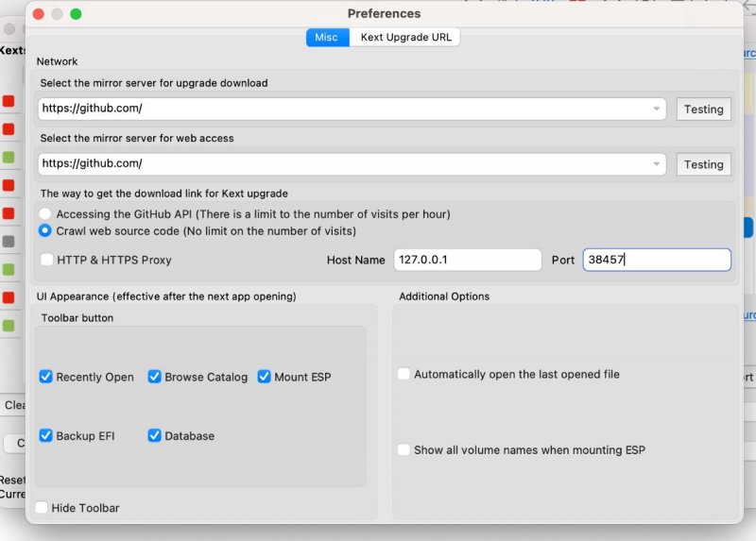Enable the HTTP & HTTPS Proxy checkbox
Viewport: 756px width, 541px height.
[x=47, y=260]
